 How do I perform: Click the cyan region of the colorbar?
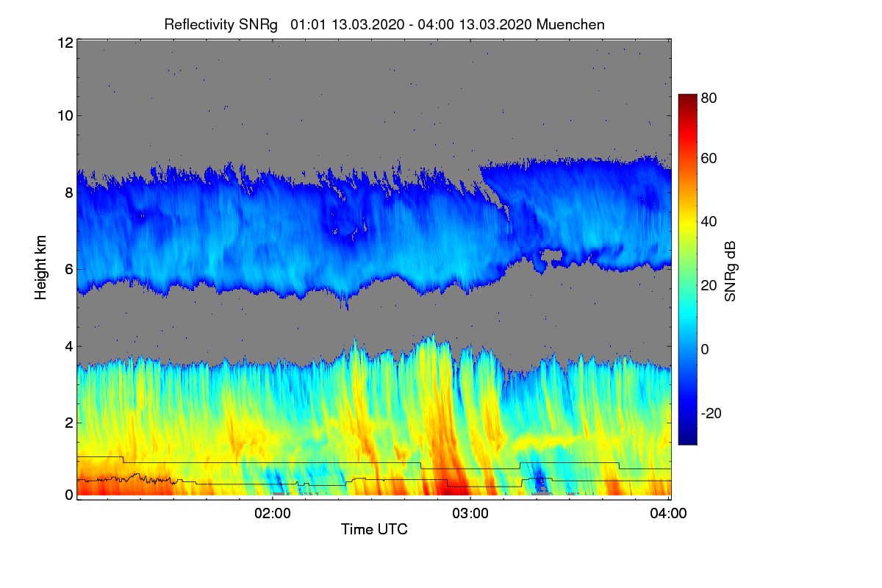[x=686, y=312]
